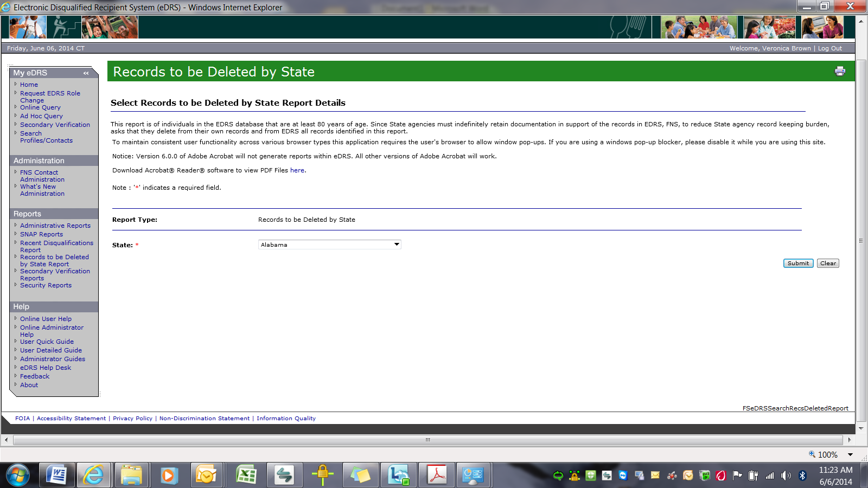Screen dimensions: 868x488
Task: Open the Feedback link
Action: point(35,376)
